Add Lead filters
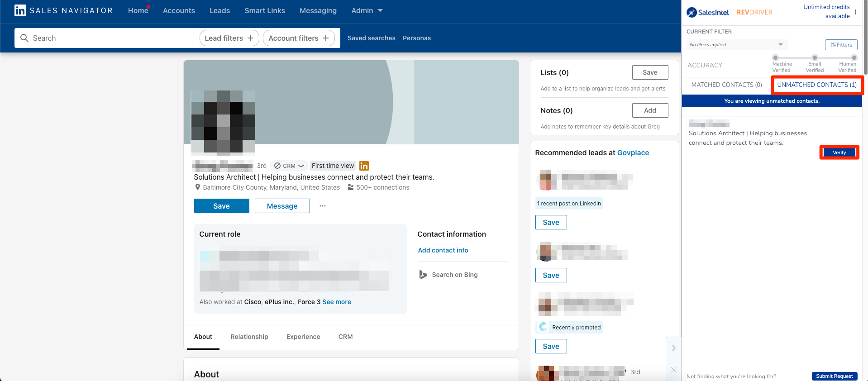The image size is (868, 381). [229, 38]
